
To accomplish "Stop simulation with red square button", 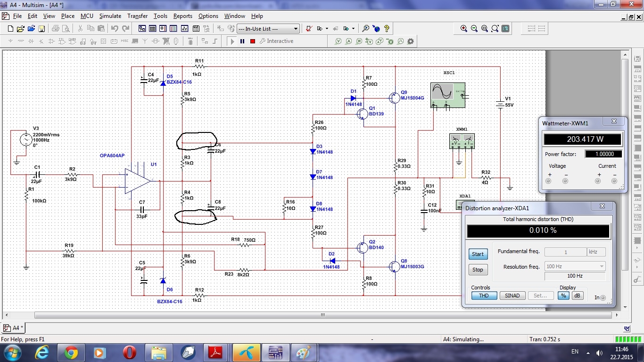I will pyautogui.click(x=253, y=41).
